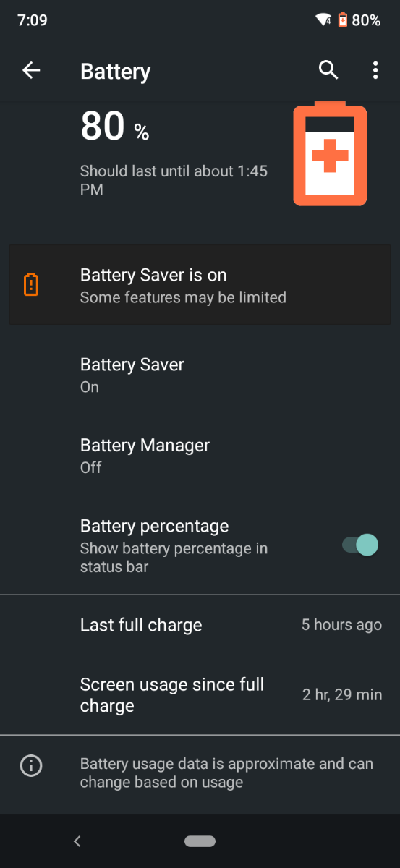Open search with the magnifier icon
The width and height of the screenshot is (400, 868).
pos(328,70)
